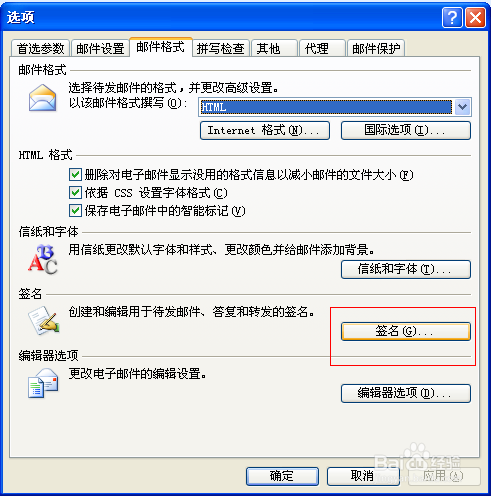Viewport: 491px width, 496px height.
Task: Click 信纸和字体(T)... button
Action: pos(406,269)
